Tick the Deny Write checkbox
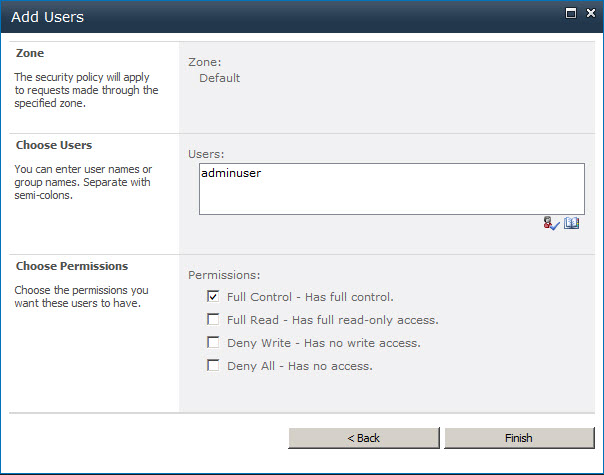 pyautogui.click(x=213, y=343)
